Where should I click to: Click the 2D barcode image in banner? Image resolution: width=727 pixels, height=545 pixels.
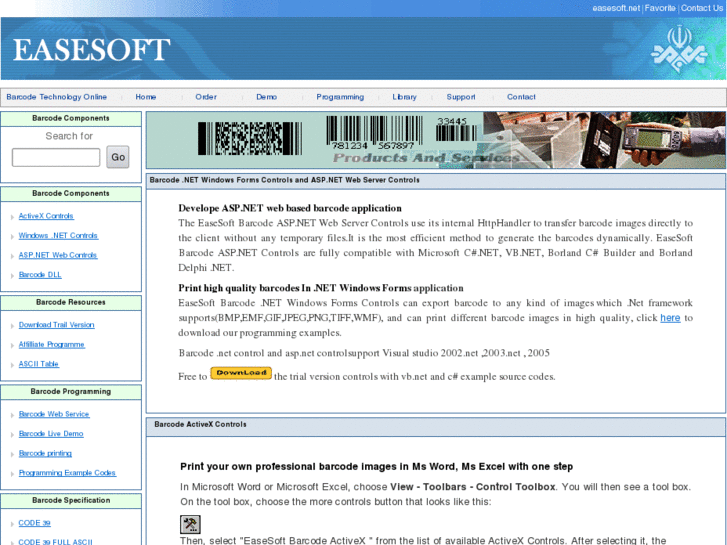pos(249,138)
